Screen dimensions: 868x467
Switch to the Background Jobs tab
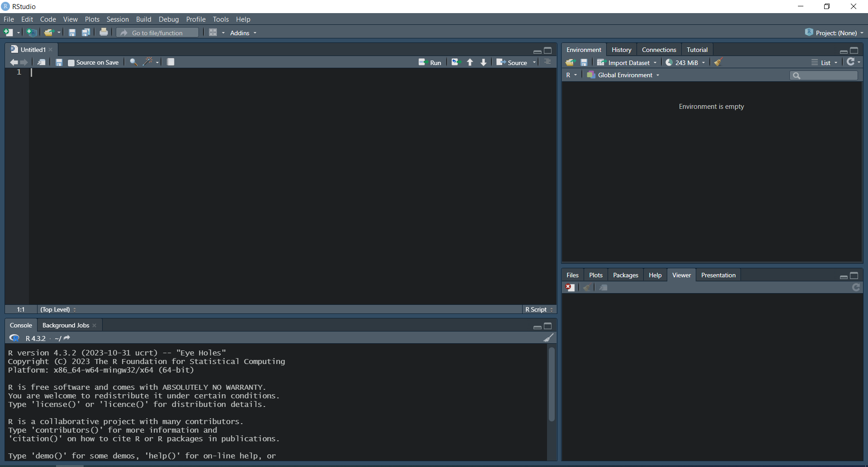[x=66, y=325]
